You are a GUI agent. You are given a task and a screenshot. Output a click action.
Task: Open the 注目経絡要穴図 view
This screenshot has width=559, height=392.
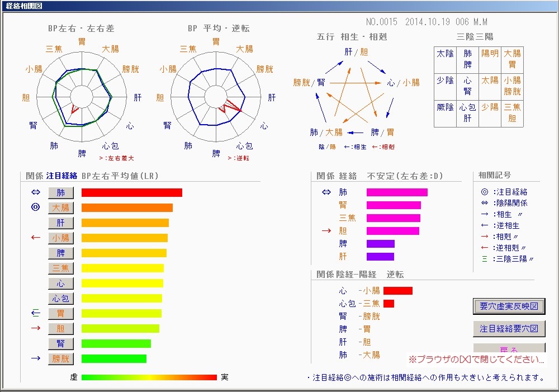click(509, 329)
